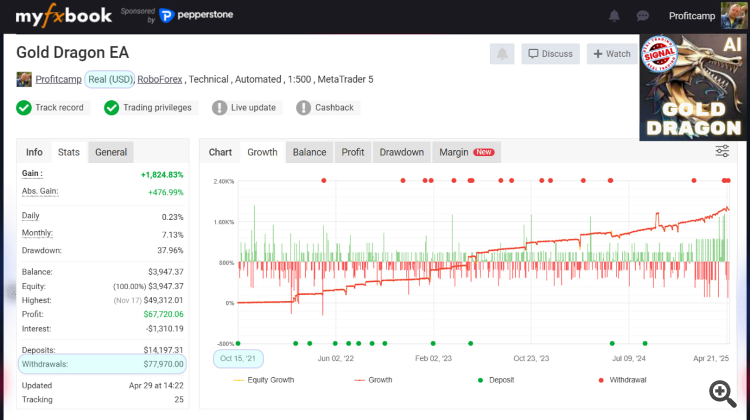
Task: Switch to the General tab
Action: pos(111,152)
